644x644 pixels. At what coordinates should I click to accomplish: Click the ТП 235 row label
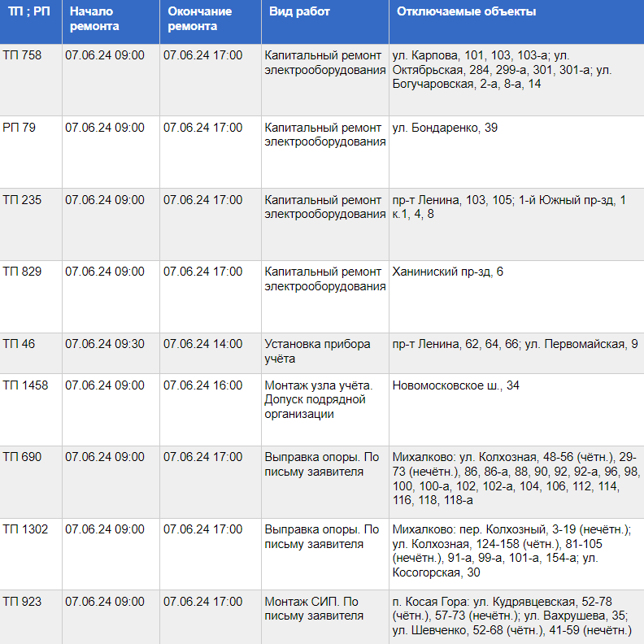(x=22, y=200)
